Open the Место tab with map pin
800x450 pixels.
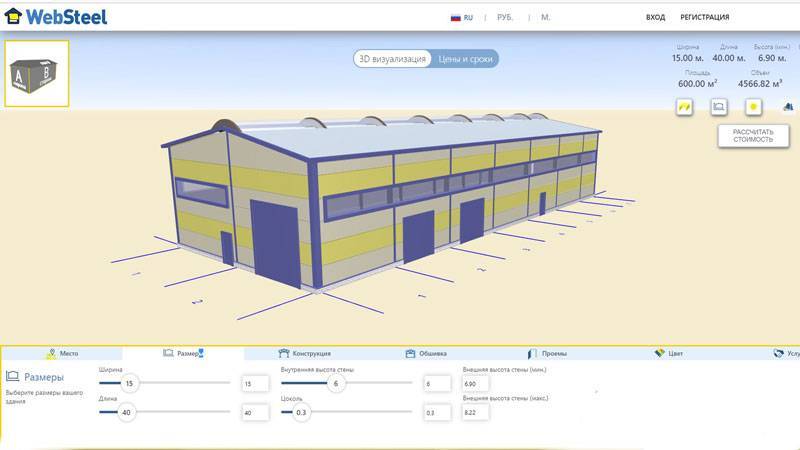click(62, 353)
